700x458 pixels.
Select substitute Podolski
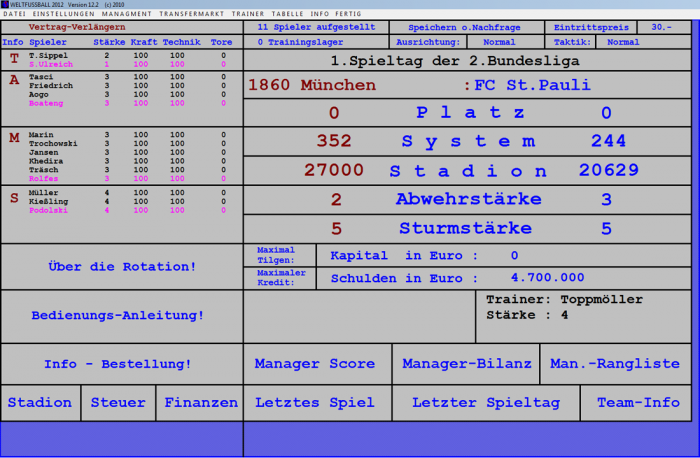pos(48,210)
